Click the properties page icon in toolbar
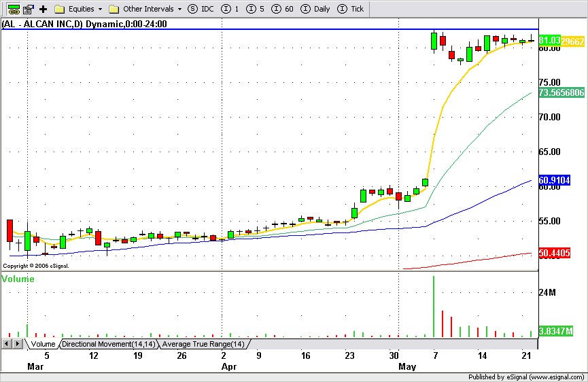 pyautogui.click(x=29, y=9)
